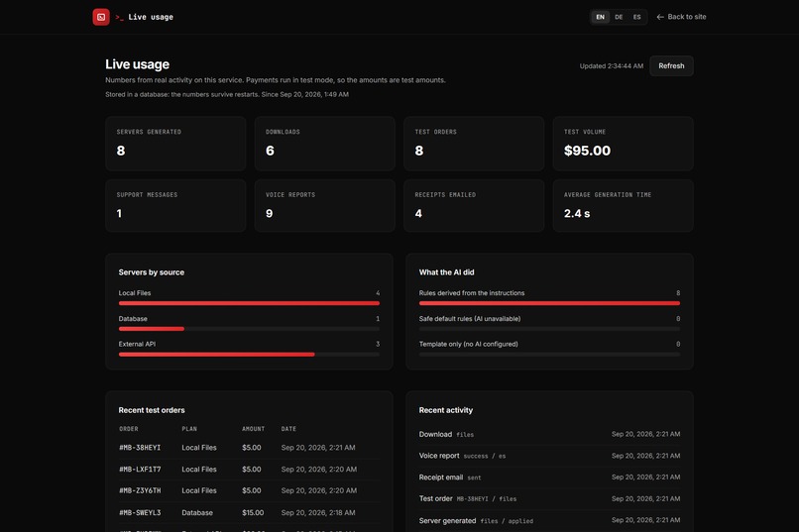This screenshot has width=799, height=532.
Task: Click the $15.00 amount cell
Action: pos(253,512)
